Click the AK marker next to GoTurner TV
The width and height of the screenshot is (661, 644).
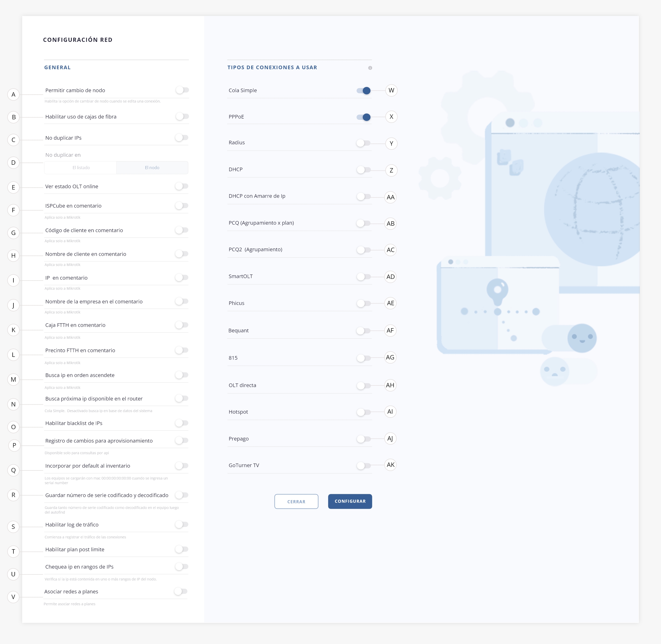pyautogui.click(x=390, y=465)
